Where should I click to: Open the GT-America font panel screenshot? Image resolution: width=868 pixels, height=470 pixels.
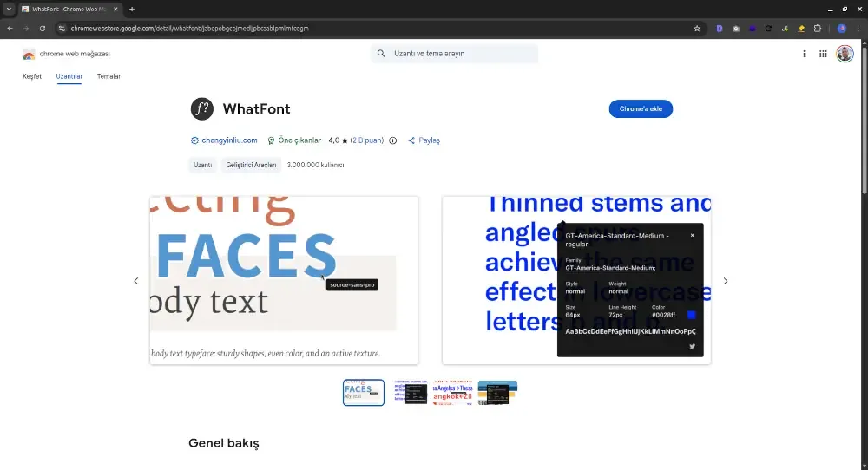pos(576,280)
